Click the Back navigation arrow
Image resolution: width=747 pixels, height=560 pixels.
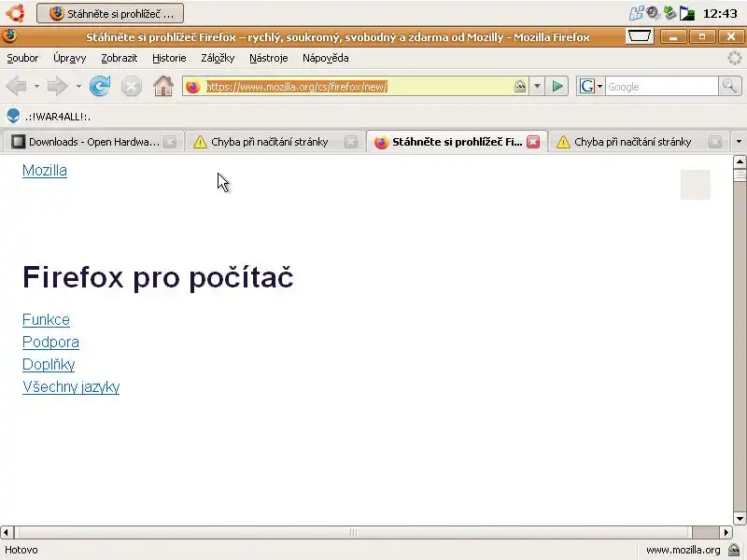coord(17,87)
